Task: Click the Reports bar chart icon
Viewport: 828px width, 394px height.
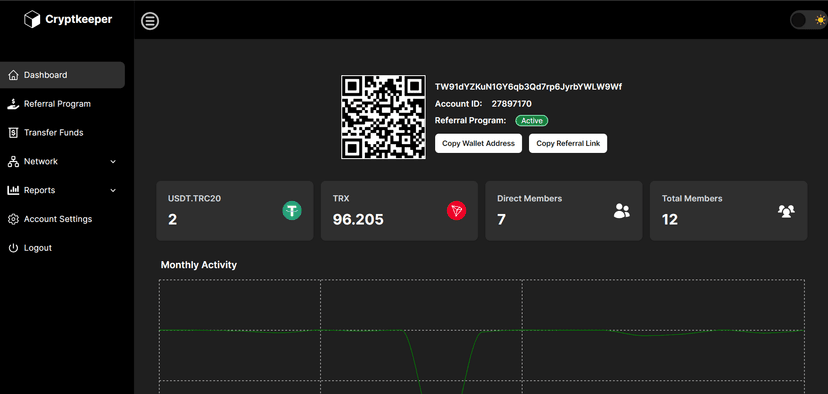Action: (13, 190)
